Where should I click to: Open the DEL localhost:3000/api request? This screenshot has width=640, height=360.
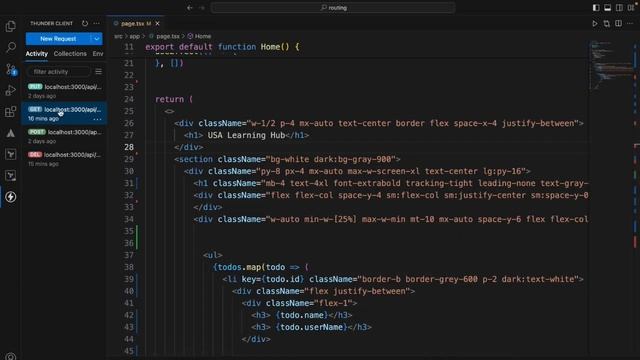[x=64, y=159]
